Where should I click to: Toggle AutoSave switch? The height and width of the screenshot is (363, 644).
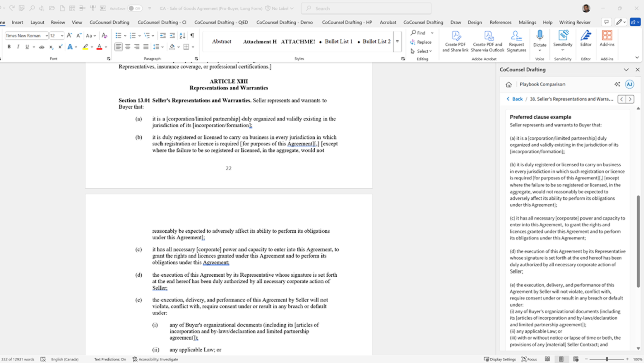pos(135,8)
